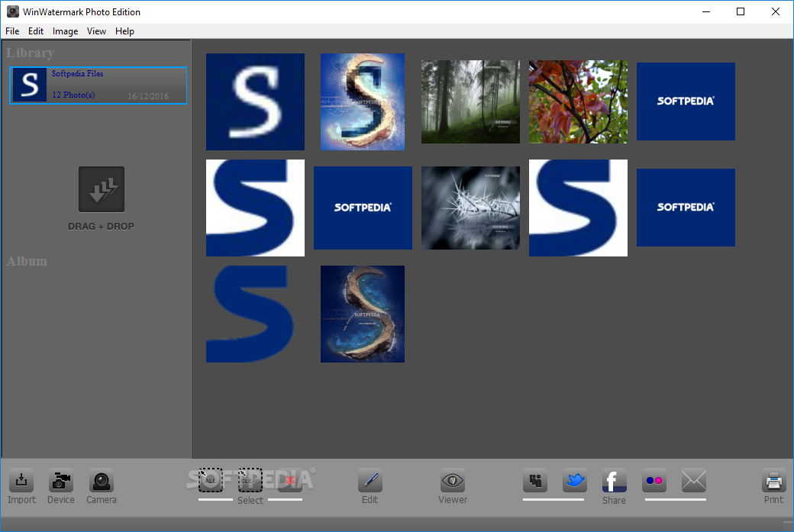The image size is (794, 532).
Task: Click the Library heading
Action: coord(31,53)
